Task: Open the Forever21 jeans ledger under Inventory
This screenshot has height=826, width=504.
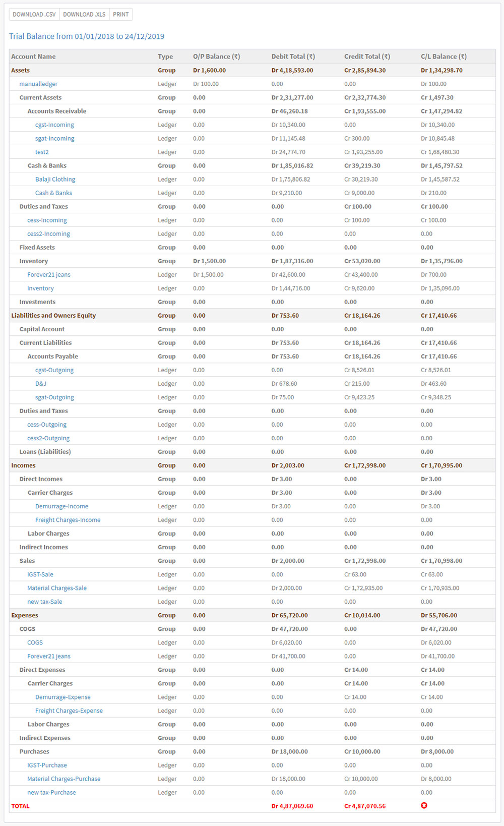Action: click(49, 275)
